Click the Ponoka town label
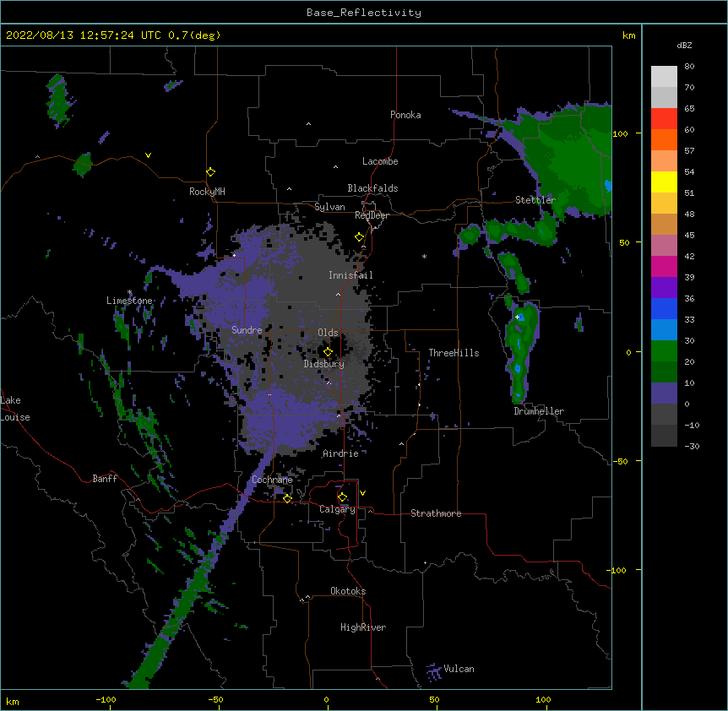 pyautogui.click(x=405, y=115)
